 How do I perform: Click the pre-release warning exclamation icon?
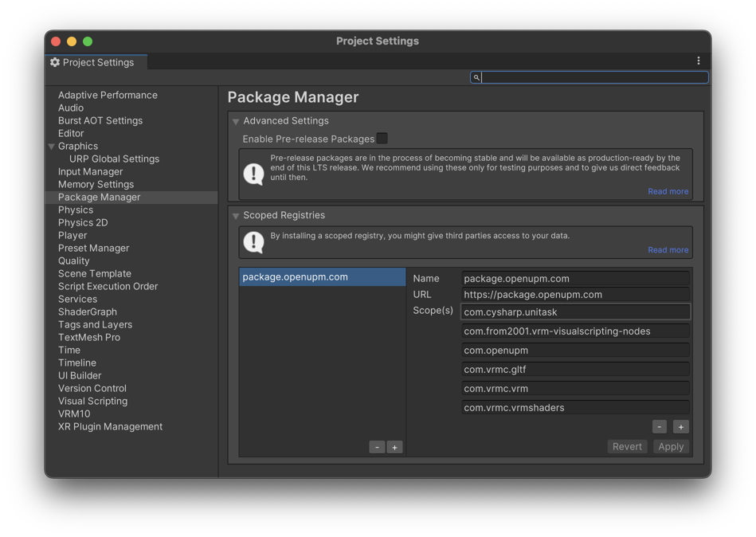(x=253, y=174)
